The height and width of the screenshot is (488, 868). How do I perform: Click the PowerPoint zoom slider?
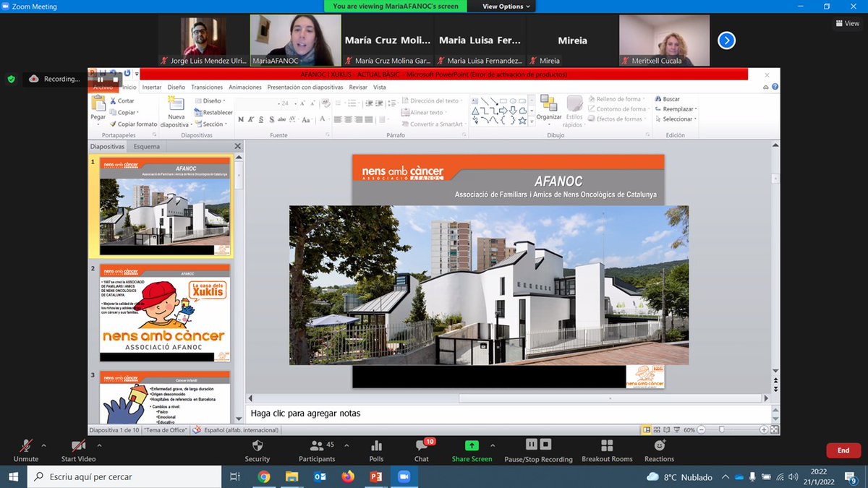(721, 429)
